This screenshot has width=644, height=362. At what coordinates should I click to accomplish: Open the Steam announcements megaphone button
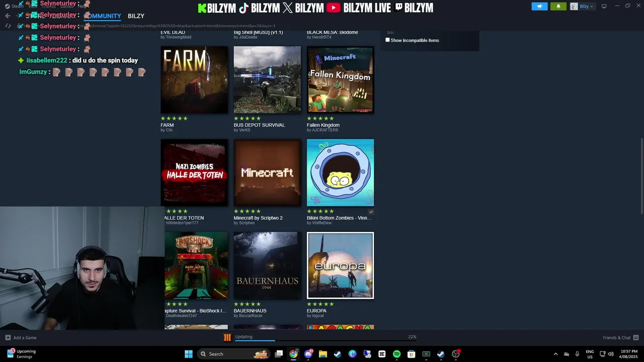click(539, 7)
